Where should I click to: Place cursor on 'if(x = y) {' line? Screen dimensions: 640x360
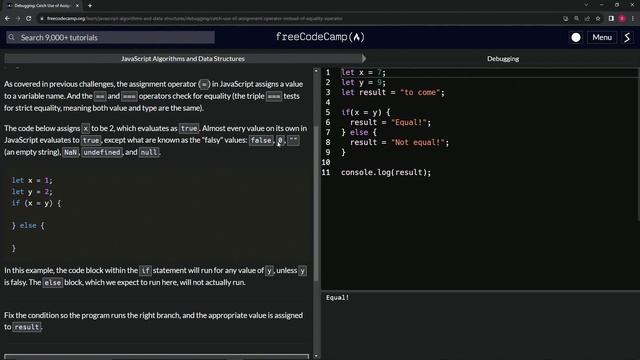click(366, 112)
